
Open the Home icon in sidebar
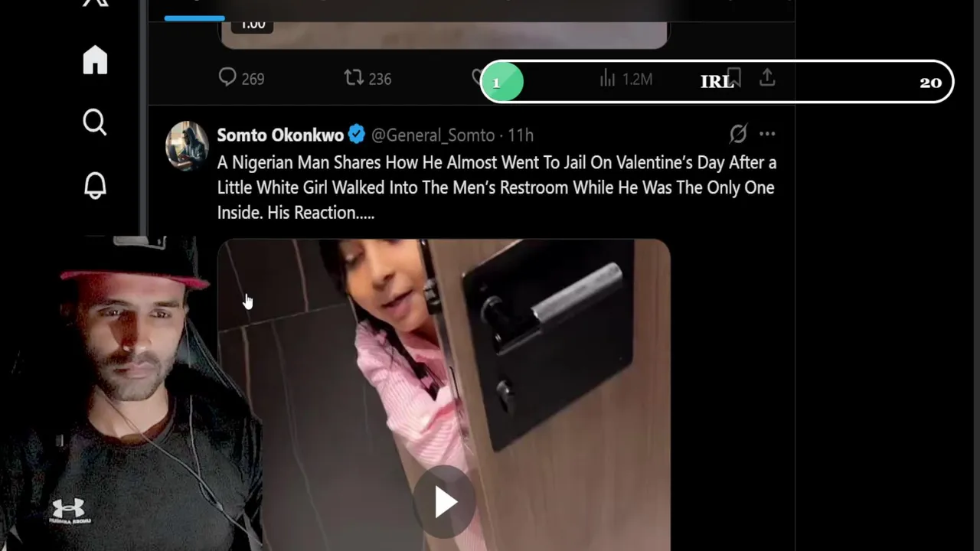(95, 60)
